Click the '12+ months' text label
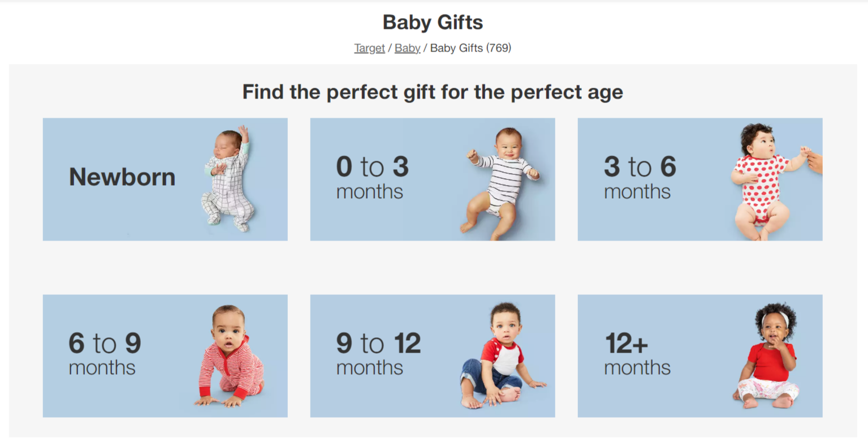Screen dimensions: 868x446 637,354
